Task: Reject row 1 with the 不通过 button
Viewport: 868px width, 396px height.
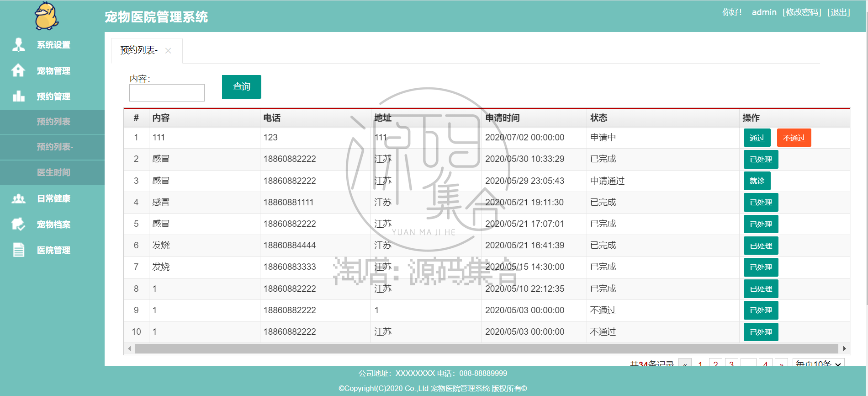Action: pyautogui.click(x=794, y=138)
